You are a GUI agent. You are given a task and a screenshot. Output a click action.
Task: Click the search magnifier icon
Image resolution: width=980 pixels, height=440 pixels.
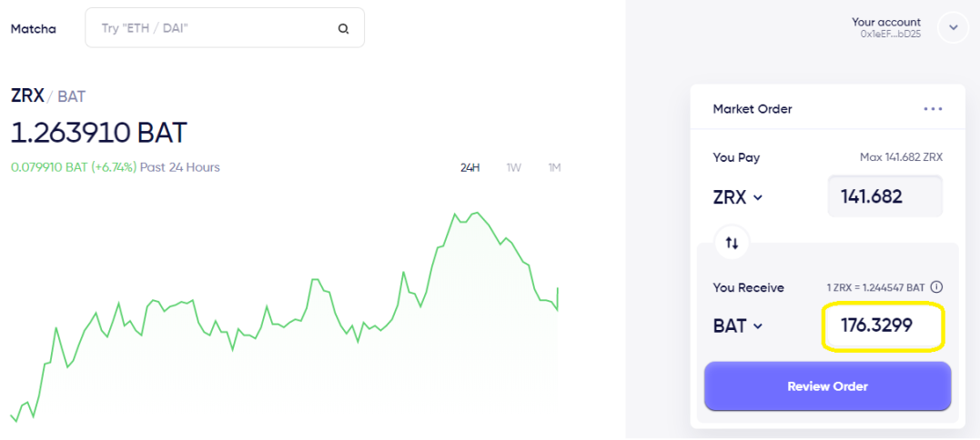[x=343, y=28]
